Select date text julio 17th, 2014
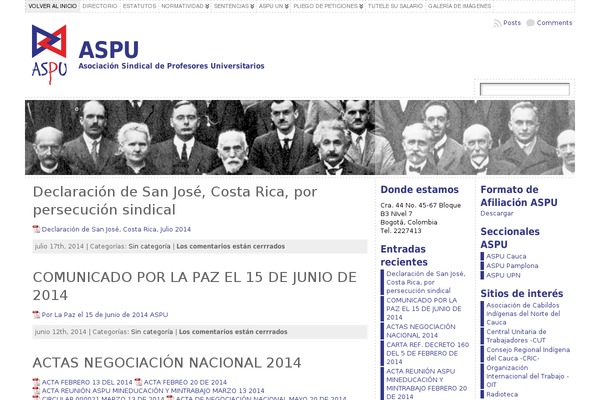The width and height of the screenshot is (600, 400). pyautogui.click(x=59, y=247)
